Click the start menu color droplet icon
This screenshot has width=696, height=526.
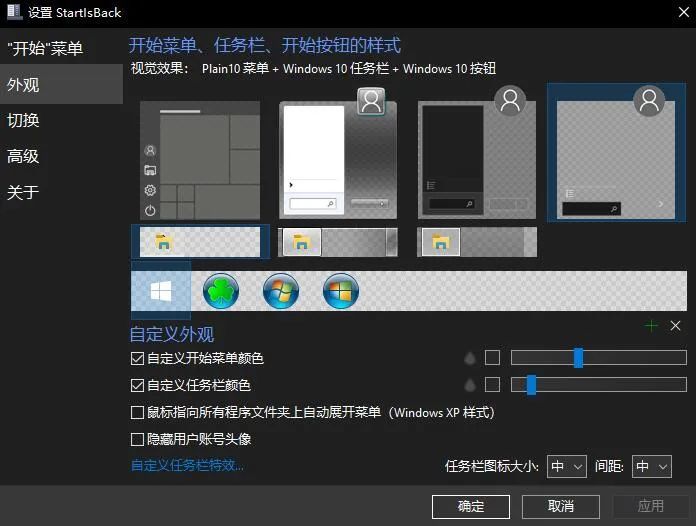pyautogui.click(x=470, y=358)
